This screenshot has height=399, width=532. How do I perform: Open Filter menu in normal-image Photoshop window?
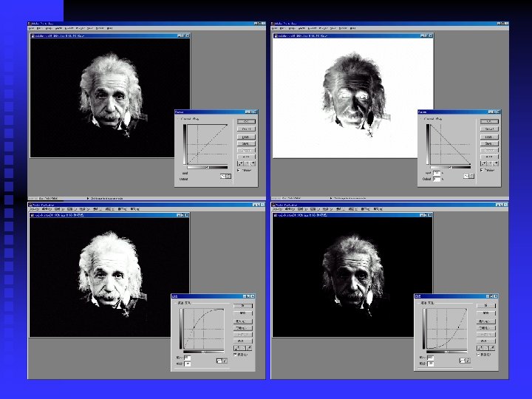pos(80,28)
